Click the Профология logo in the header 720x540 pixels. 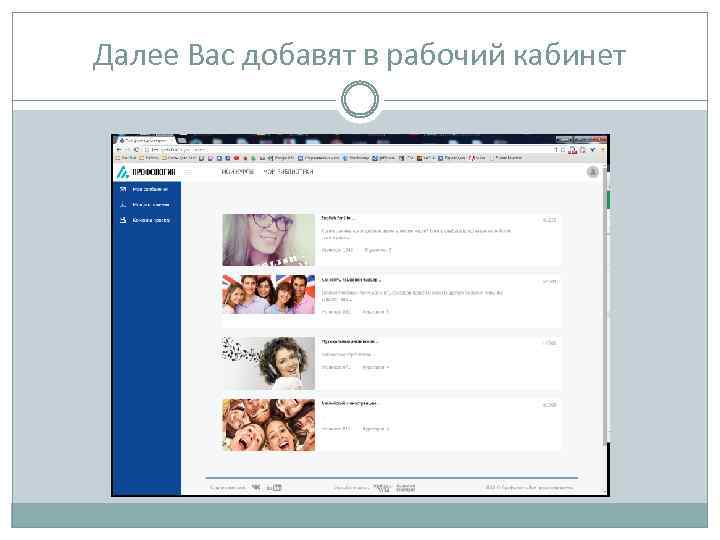[x=146, y=172]
